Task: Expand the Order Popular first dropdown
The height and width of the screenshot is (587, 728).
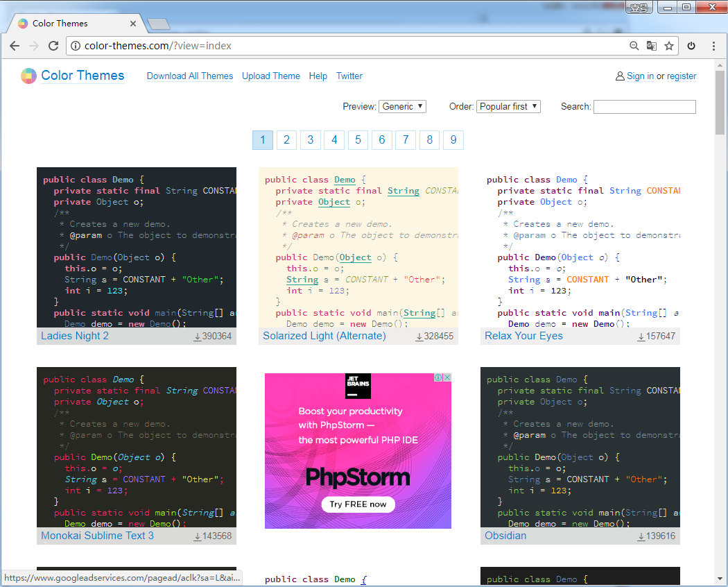Action: coord(508,106)
